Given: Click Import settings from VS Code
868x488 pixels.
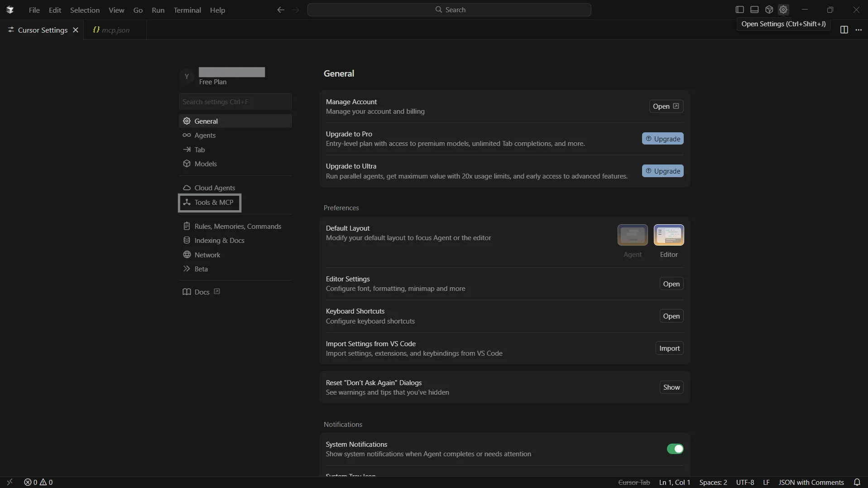Looking at the screenshot, I should click(669, 348).
